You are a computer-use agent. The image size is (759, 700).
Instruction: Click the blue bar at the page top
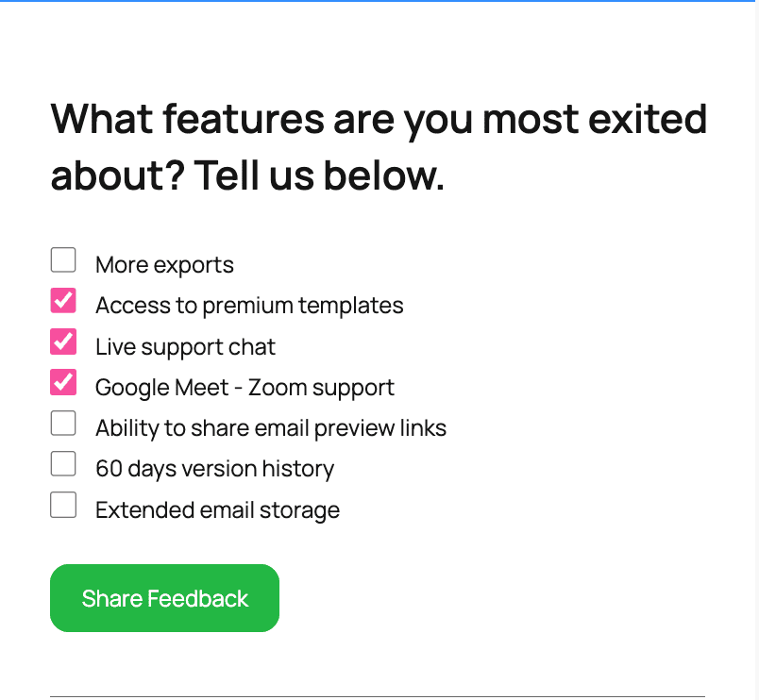pyautogui.click(x=378, y=1)
